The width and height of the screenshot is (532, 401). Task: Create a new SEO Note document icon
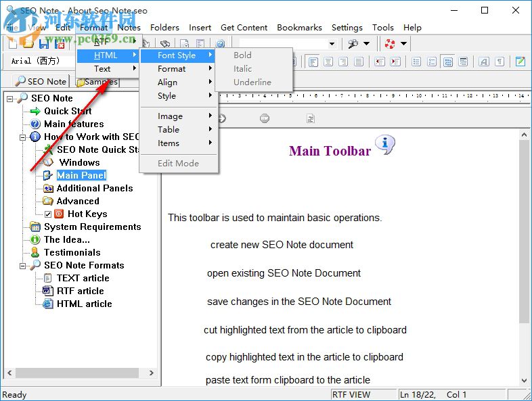click(13, 44)
